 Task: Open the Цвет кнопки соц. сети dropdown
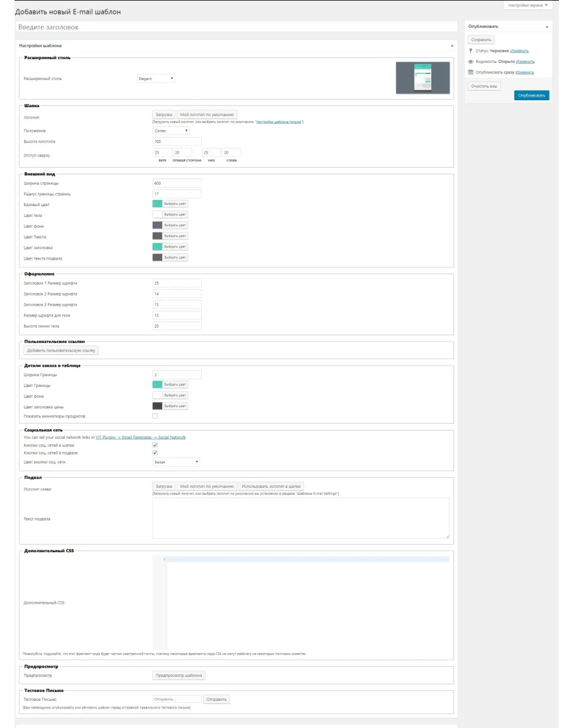point(176,462)
